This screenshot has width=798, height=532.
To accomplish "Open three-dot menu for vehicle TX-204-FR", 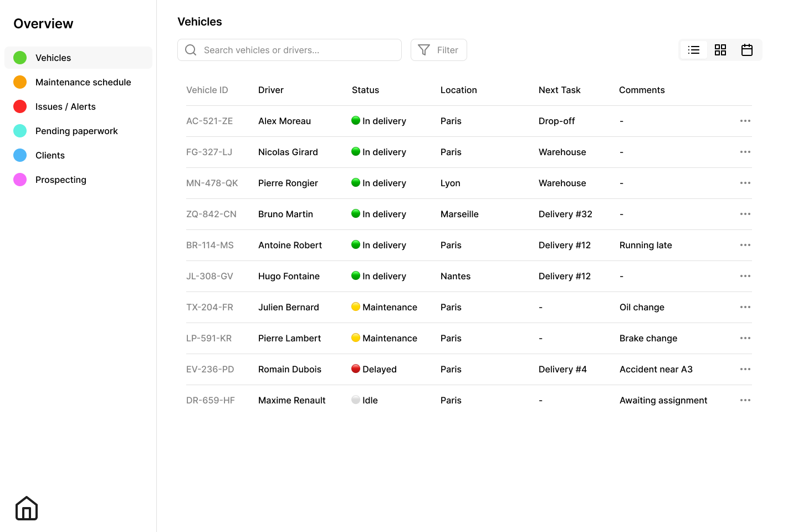I will pos(745,307).
